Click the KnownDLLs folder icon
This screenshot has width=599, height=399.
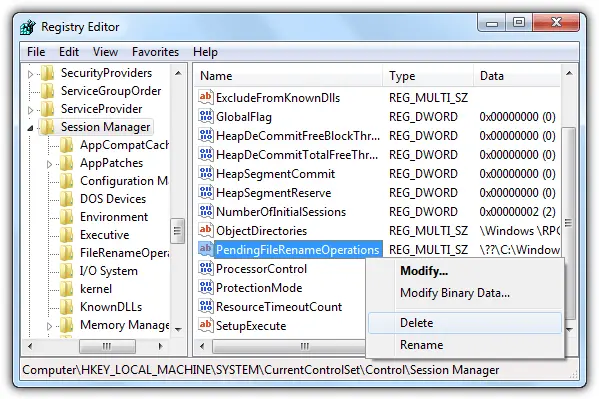click(67, 307)
